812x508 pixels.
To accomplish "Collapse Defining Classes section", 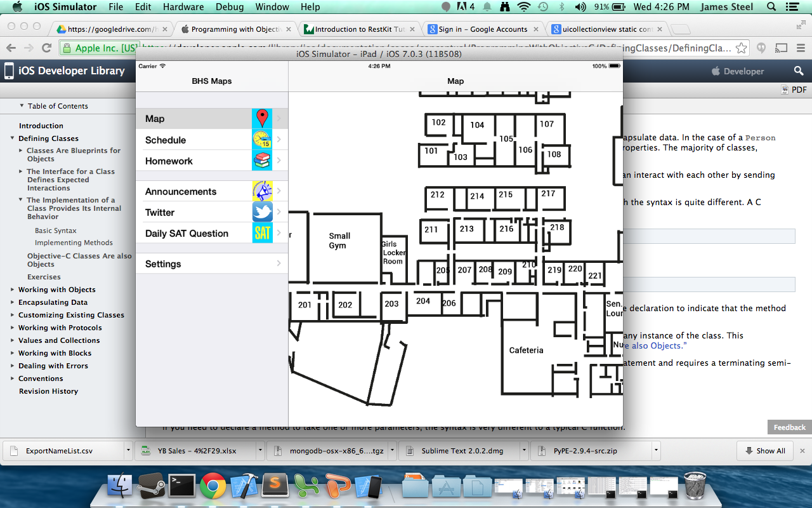I will click(12, 138).
